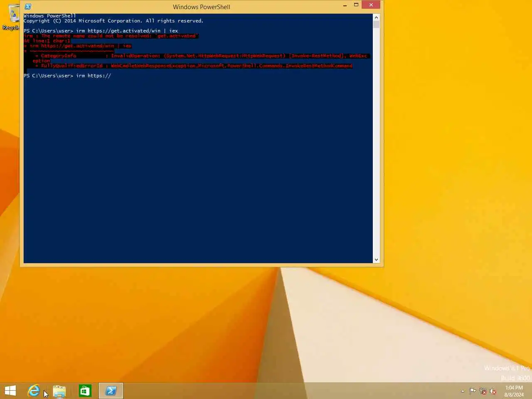Click the 'CategoryInfo' error line
The image size is (532, 399).
tap(201, 56)
